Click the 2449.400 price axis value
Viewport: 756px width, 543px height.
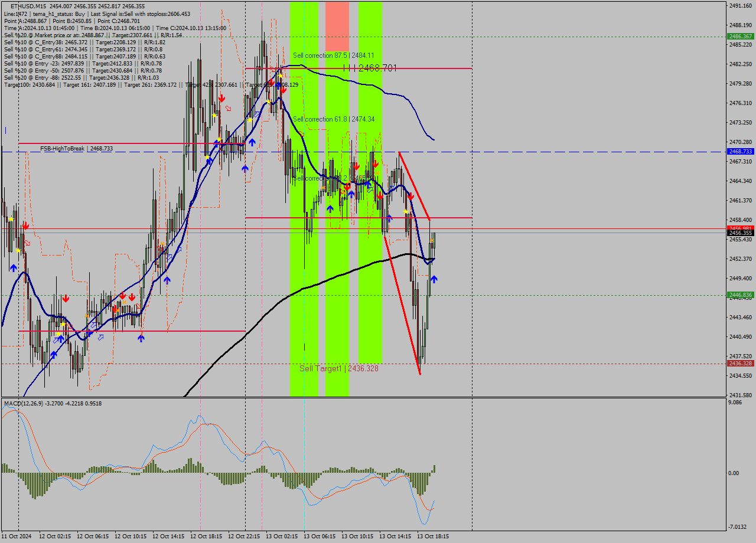coord(741,278)
